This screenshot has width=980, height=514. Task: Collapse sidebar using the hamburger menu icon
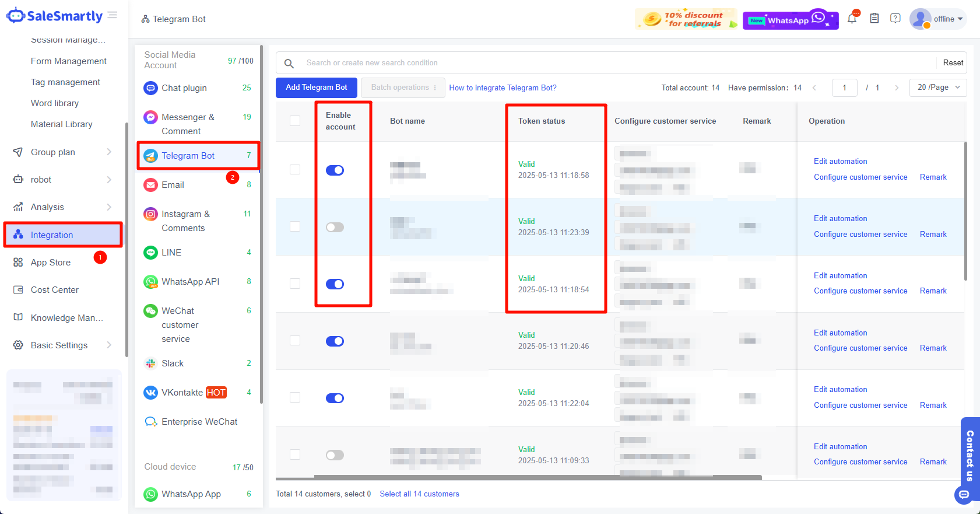113,15
